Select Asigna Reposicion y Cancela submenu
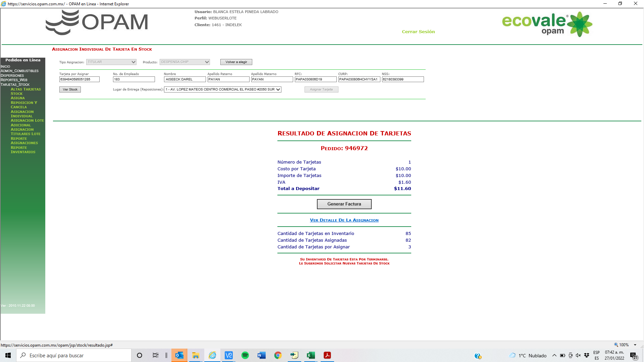 tap(24, 103)
